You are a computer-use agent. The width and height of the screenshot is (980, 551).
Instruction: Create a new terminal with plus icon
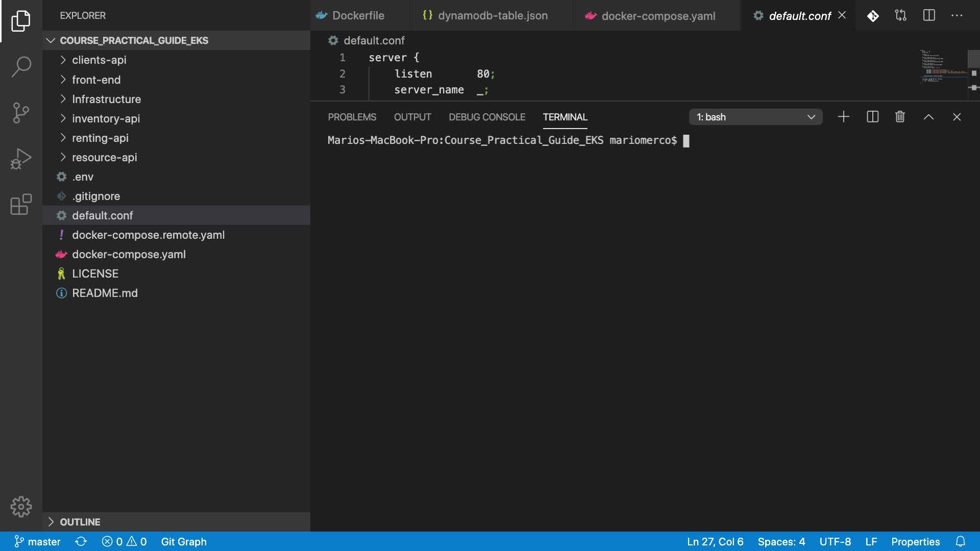(844, 117)
